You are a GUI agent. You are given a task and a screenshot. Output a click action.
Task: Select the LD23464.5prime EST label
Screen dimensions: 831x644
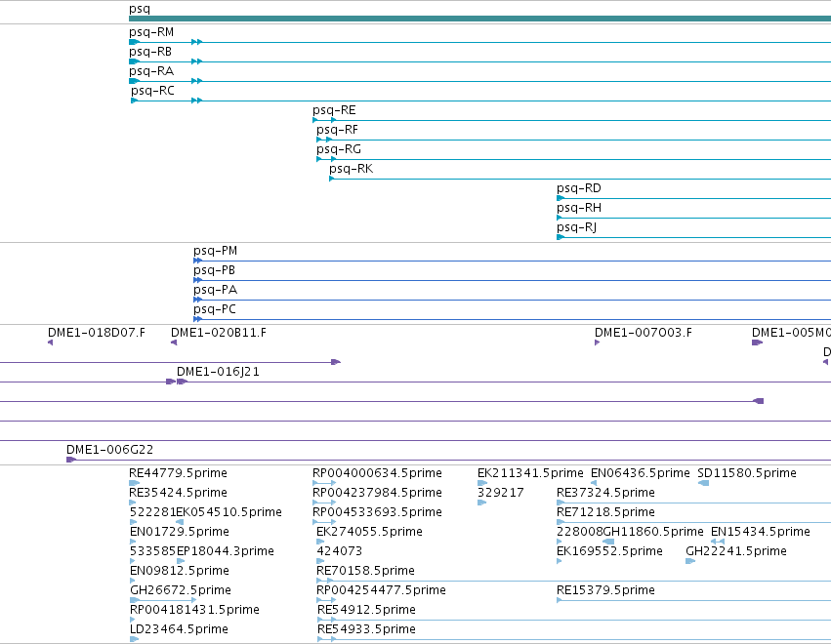pyautogui.click(x=179, y=629)
